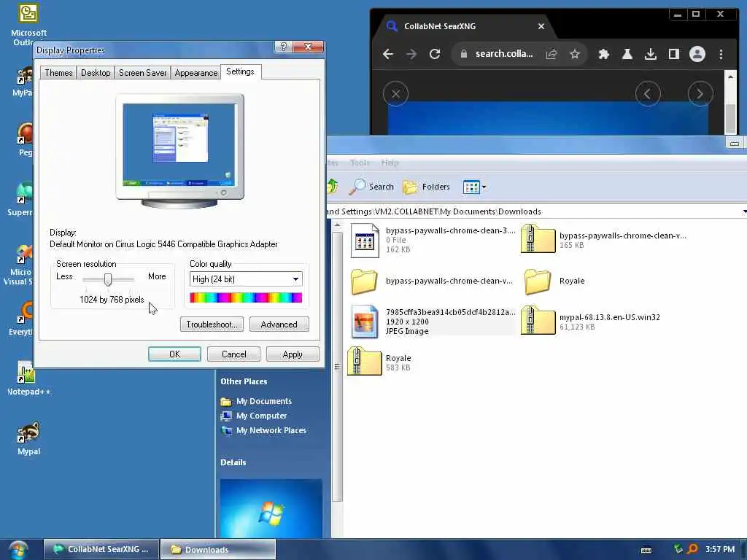Open the Explorer address bar dropdown
Viewport: 747px width, 560px height.
point(744,211)
